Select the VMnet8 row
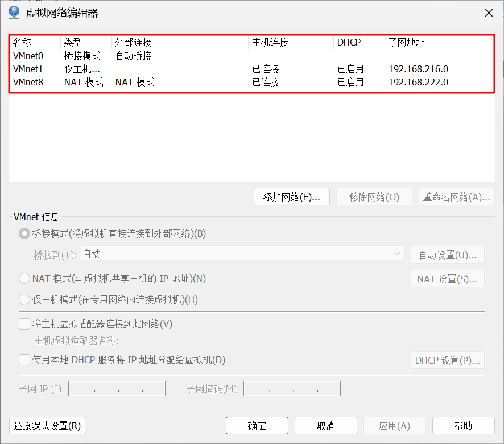Viewport: 504px width, 444px height. [251, 82]
